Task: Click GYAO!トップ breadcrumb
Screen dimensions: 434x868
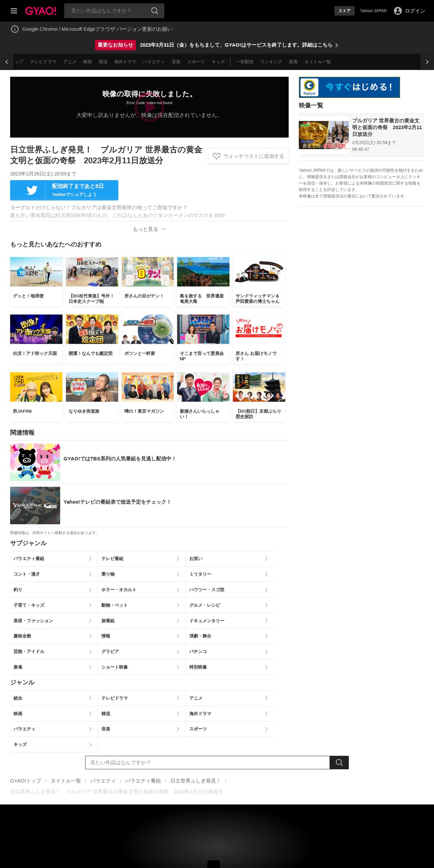Action: click(26, 781)
